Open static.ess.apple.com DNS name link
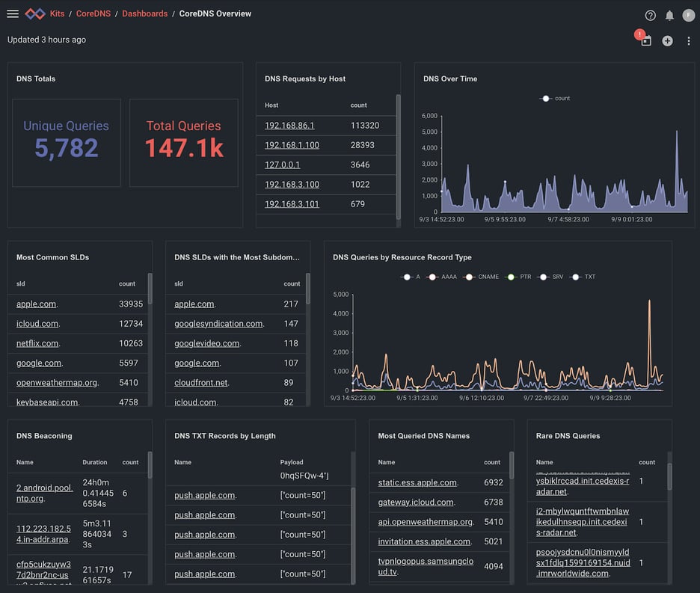Screen dimensions: 700x593 [417, 482]
